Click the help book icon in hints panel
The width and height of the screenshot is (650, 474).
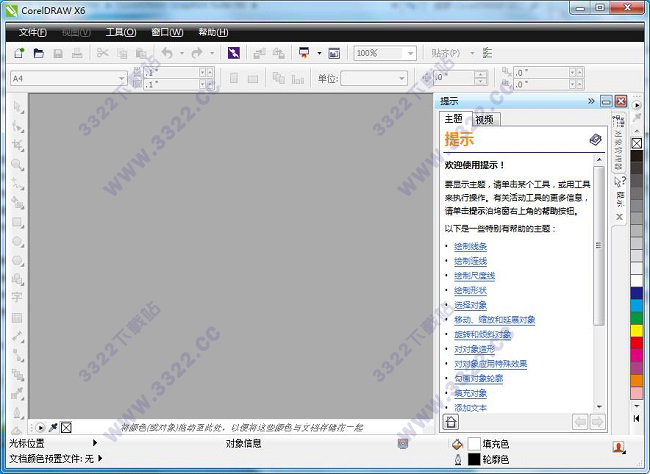coord(595,139)
